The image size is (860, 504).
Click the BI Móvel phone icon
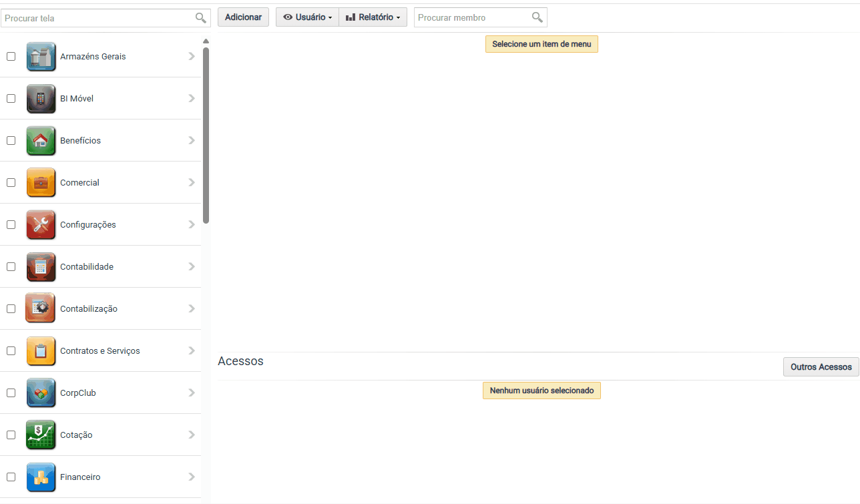pyautogui.click(x=41, y=99)
